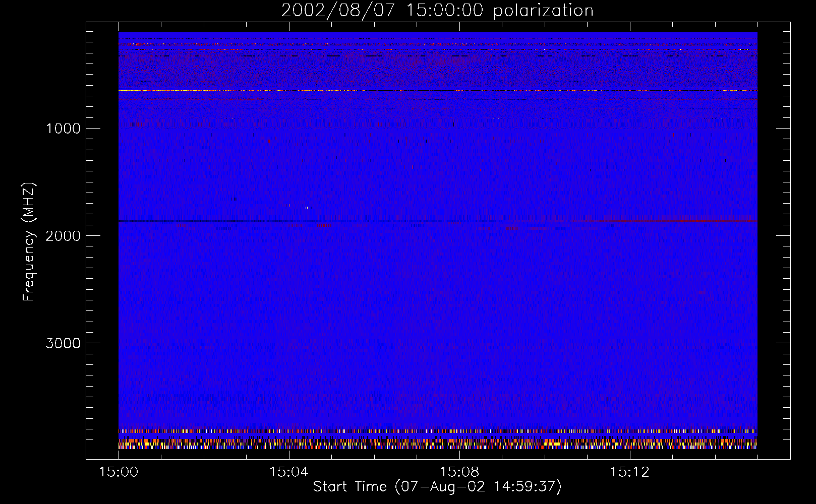Click the dark horizontal line near 1900 MHz
The width and height of the screenshot is (816, 504).
click(x=438, y=221)
